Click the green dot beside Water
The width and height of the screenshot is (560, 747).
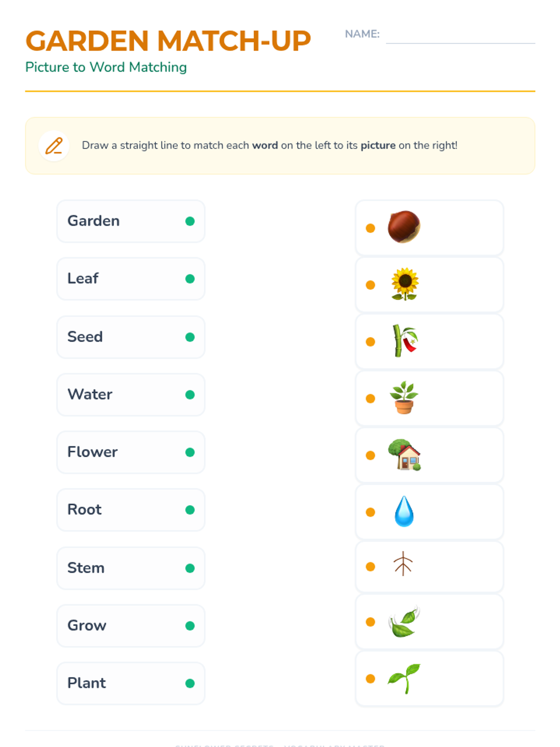pyautogui.click(x=190, y=395)
